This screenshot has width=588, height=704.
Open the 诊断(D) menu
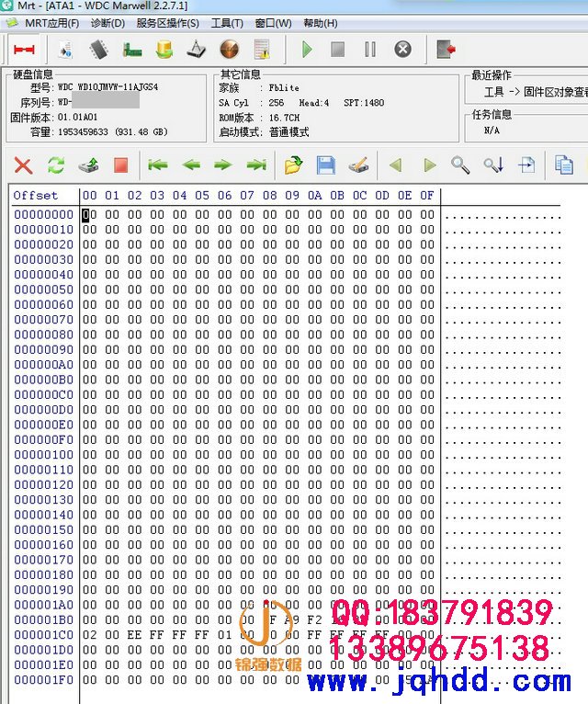107,23
